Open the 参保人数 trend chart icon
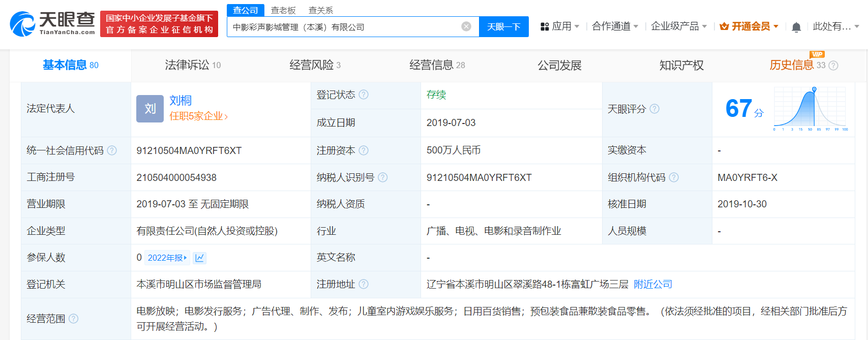 coord(200,258)
